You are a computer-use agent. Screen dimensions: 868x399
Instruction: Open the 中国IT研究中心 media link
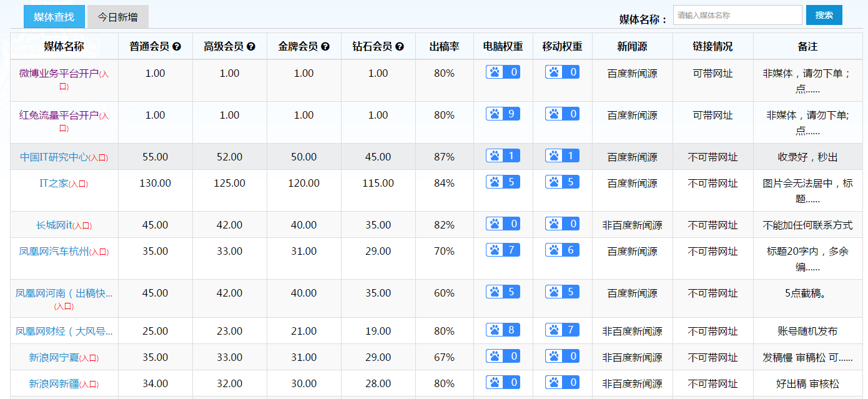(54, 157)
